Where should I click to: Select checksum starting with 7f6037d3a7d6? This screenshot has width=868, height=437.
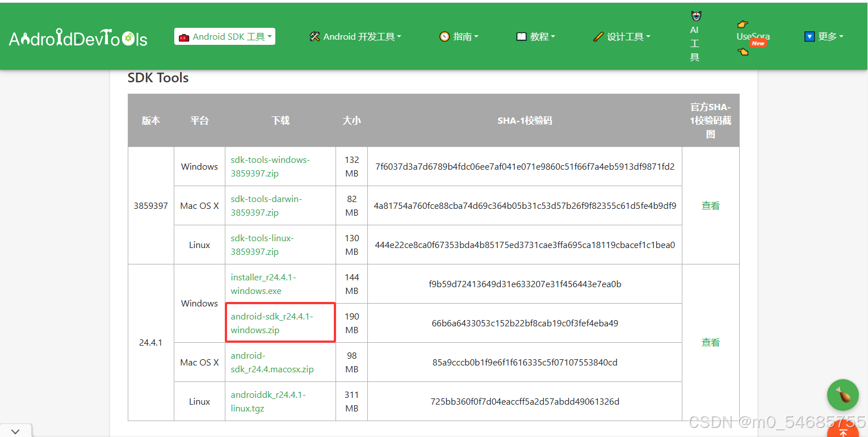[525, 166]
